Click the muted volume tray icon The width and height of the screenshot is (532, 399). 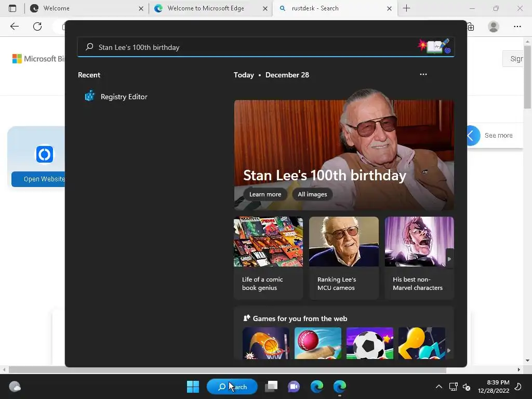pos(467,387)
